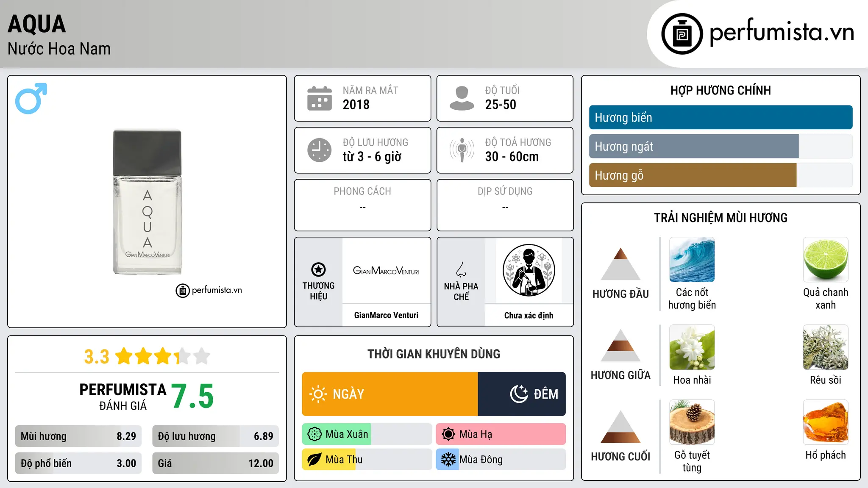Select the Đêm nighttime segment
The image size is (868, 488).
[522, 394]
